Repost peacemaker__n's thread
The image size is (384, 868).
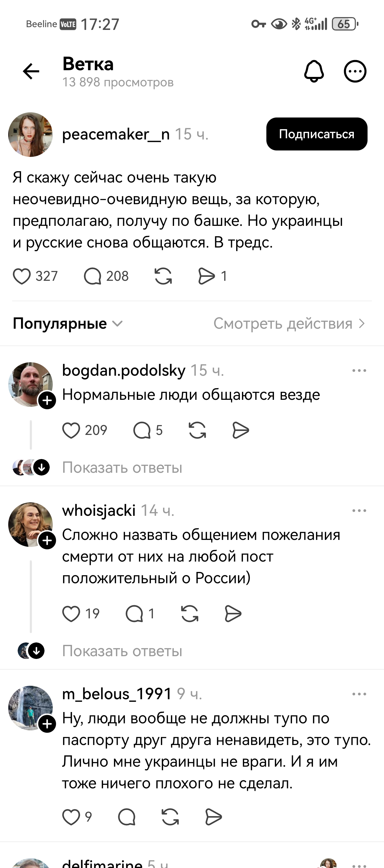pos(164,276)
